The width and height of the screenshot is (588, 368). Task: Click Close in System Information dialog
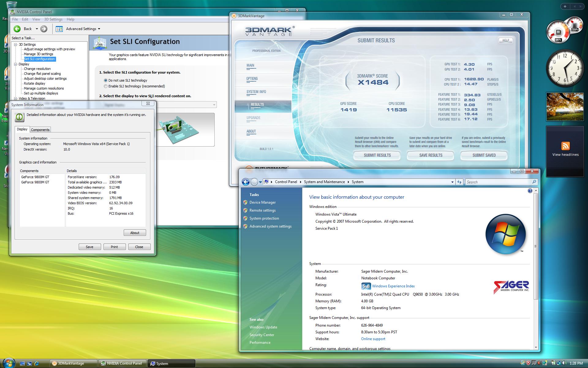click(139, 247)
